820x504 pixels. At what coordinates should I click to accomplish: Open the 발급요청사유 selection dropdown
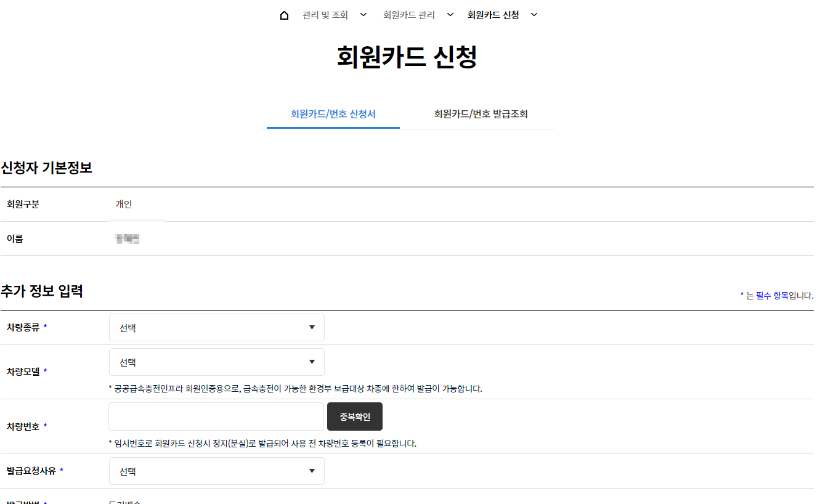click(216, 471)
